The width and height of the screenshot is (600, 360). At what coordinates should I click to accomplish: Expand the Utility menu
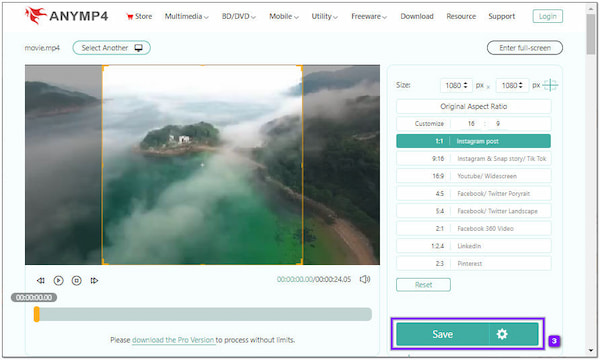point(324,16)
